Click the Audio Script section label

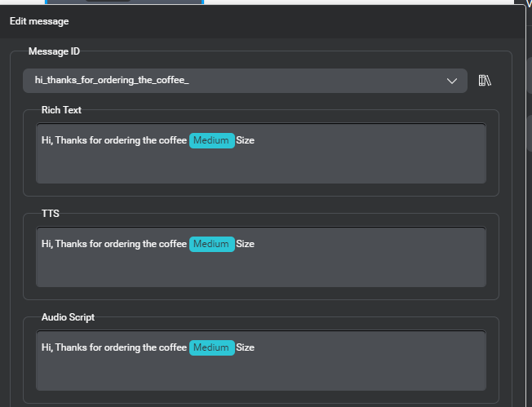pos(68,317)
